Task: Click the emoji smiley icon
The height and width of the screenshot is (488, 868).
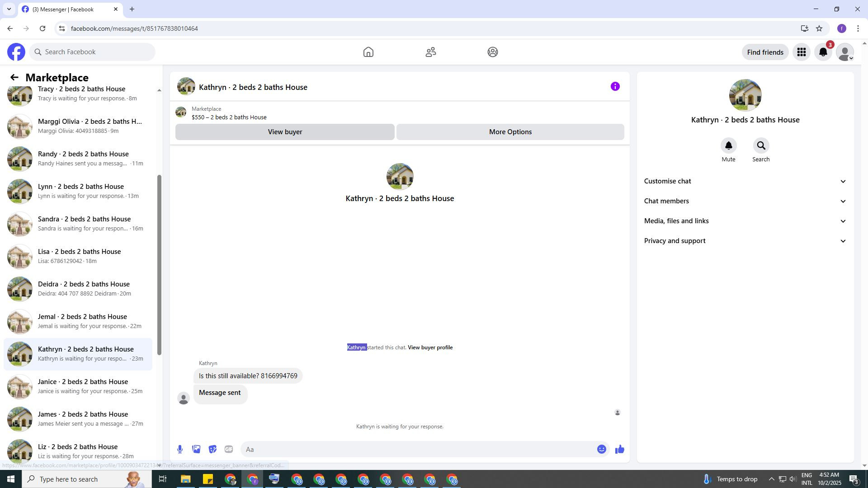Action: pyautogui.click(x=601, y=449)
